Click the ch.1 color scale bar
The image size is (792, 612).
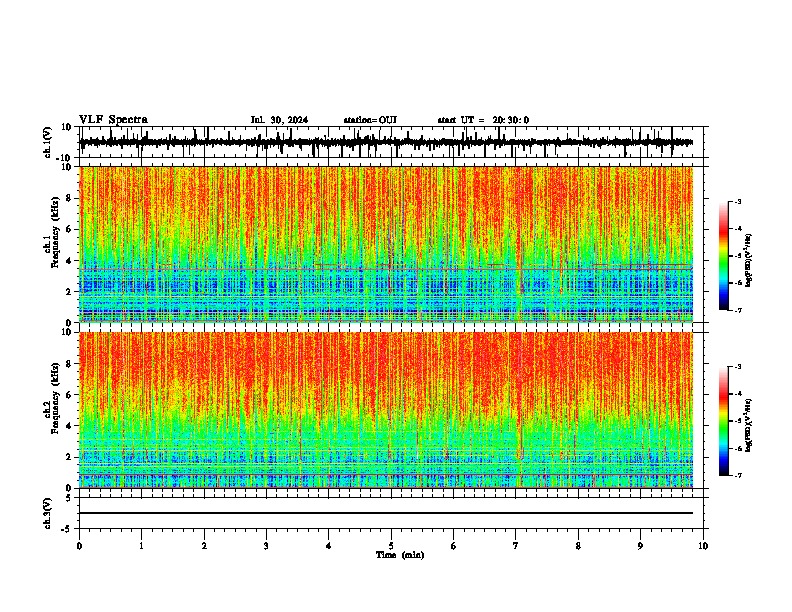click(724, 256)
